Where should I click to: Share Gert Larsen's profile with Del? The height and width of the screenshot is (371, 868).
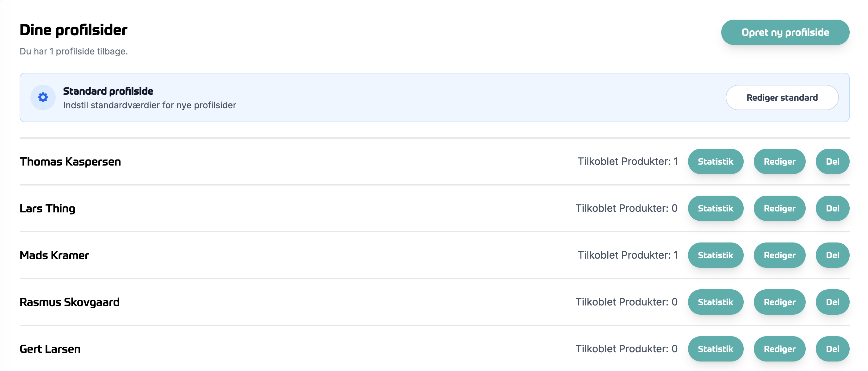click(x=832, y=349)
